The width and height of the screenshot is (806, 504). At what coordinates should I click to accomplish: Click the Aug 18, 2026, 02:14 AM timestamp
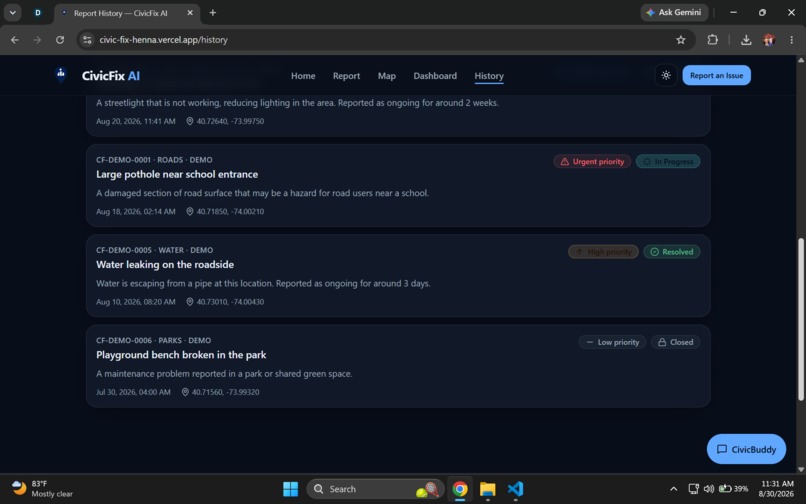tap(135, 211)
